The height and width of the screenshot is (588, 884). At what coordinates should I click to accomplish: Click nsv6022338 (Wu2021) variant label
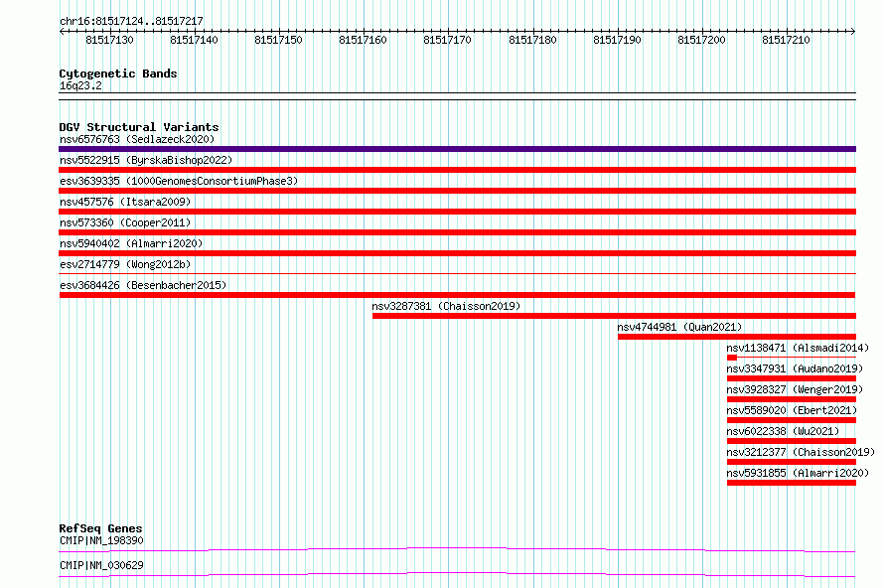[783, 431]
